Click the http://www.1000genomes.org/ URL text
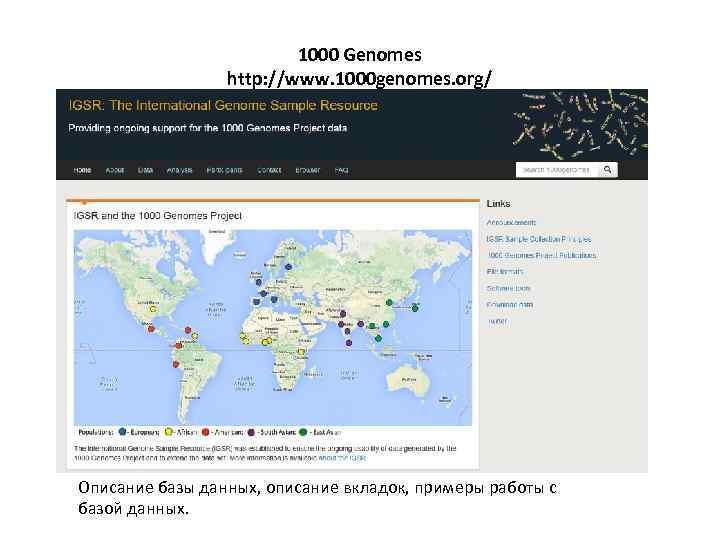The width and height of the screenshot is (720, 540). tap(360, 79)
